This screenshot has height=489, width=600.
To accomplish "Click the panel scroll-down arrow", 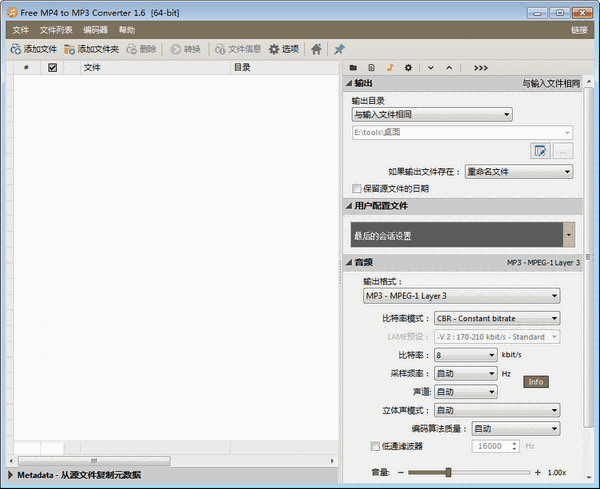I will click(x=589, y=477).
